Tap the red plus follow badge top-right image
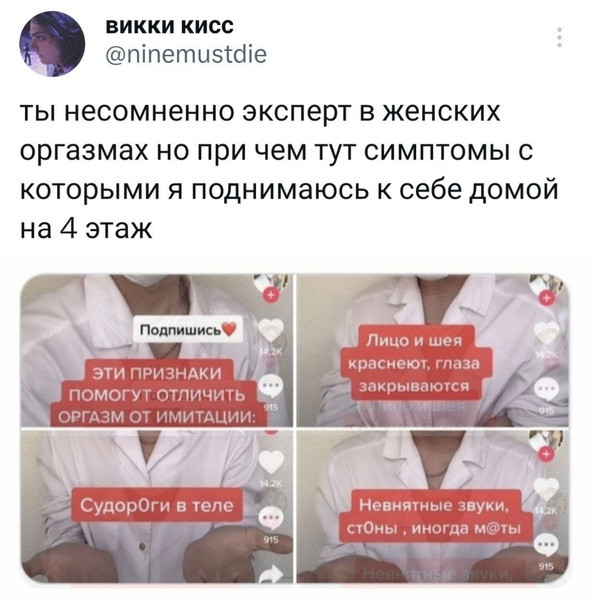The width and height of the screenshot is (591, 604). click(546, 298)
